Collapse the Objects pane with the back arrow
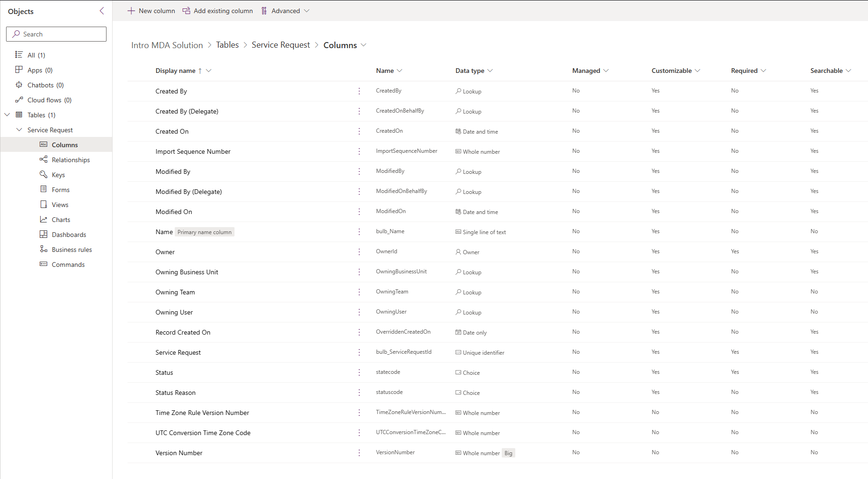Screen dimensions: 868x479 click(102, 11)
